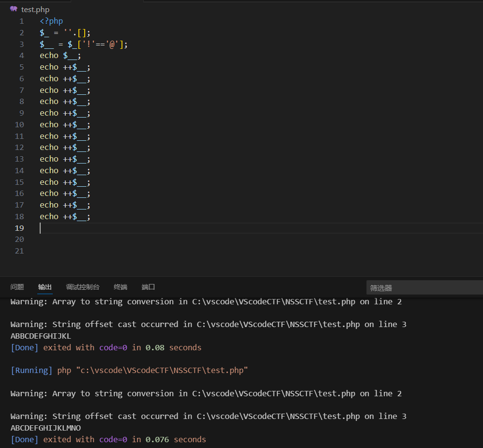Switch to the 终端 tab
Screen dimensions: 483x448
pos(121,287)
